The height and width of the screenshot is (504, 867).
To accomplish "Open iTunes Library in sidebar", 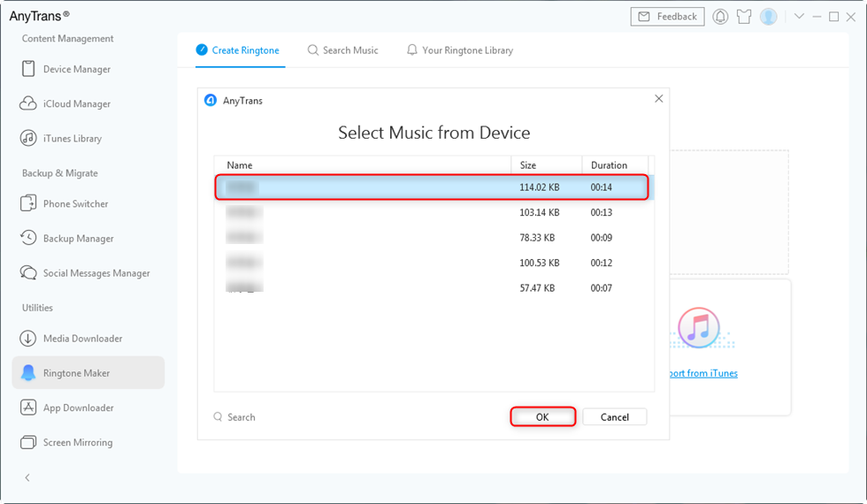I will pyautogui.click(x=73, y=138).
